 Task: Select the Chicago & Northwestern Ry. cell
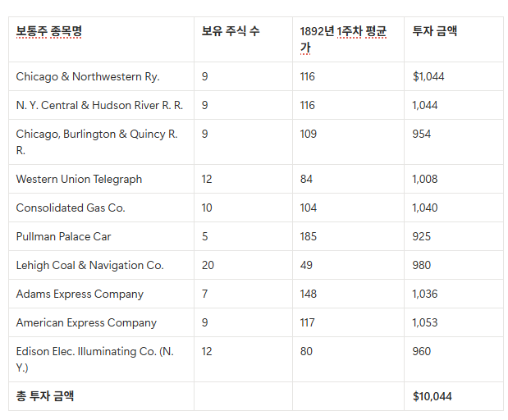tap(88, 76)
